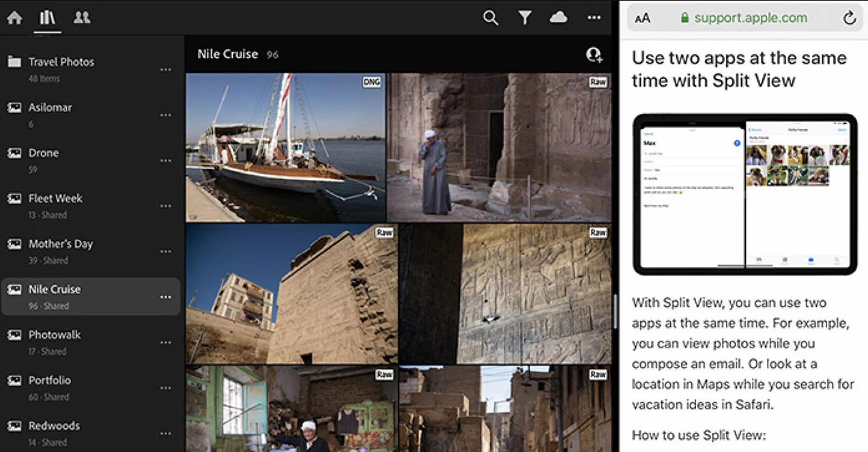
Task: Reload the Safari page
Action: point(849,18)
